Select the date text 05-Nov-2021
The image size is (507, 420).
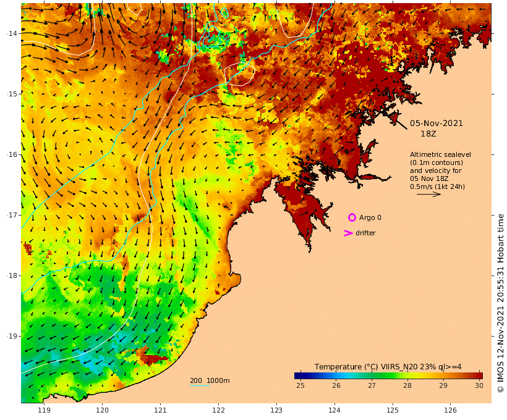pos(436,124)
